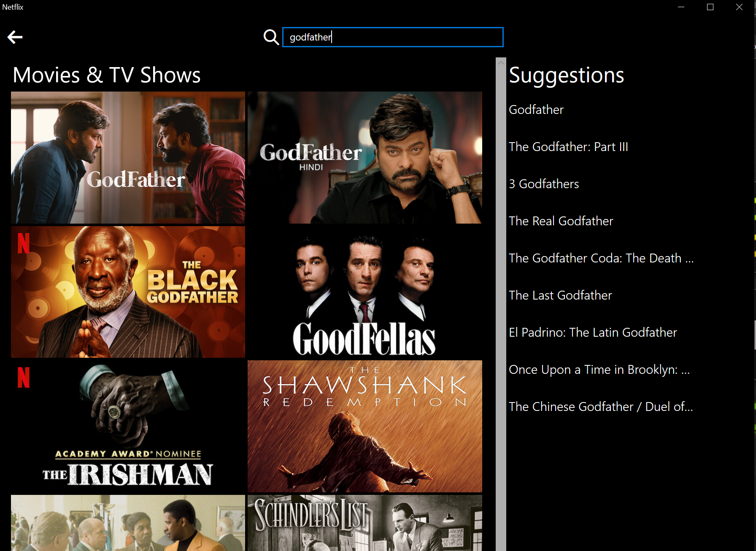The height and width of the screenshot is (551, 756).
Task: Select 'El Padrino: The Latin Godfather' suggestion
Action: pos(593,332)
